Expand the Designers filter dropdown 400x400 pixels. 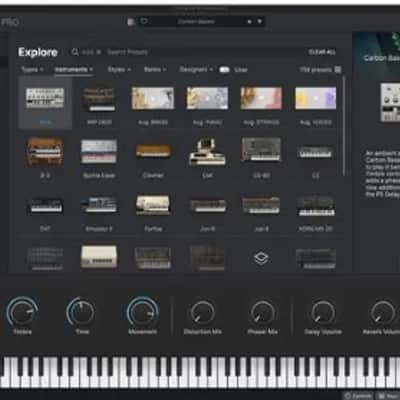coord(196,70)
